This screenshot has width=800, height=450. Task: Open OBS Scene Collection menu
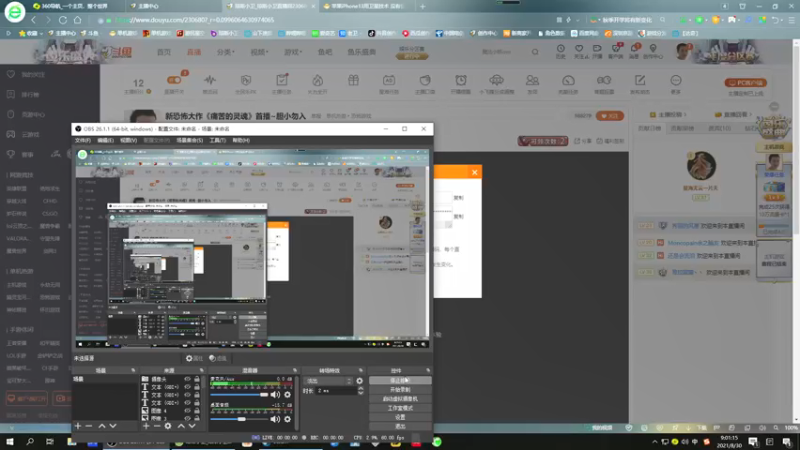point(189,140)
